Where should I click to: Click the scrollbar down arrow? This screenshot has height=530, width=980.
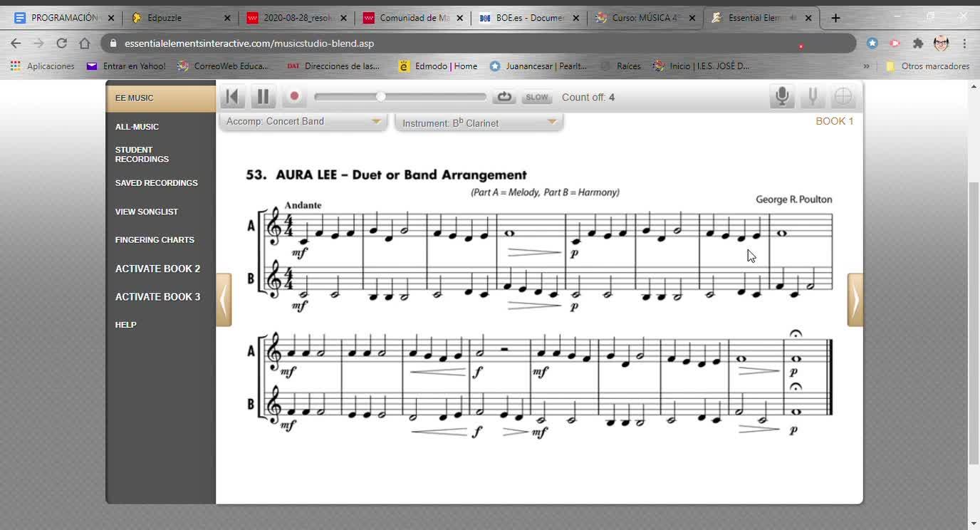[x=974, y=524]
